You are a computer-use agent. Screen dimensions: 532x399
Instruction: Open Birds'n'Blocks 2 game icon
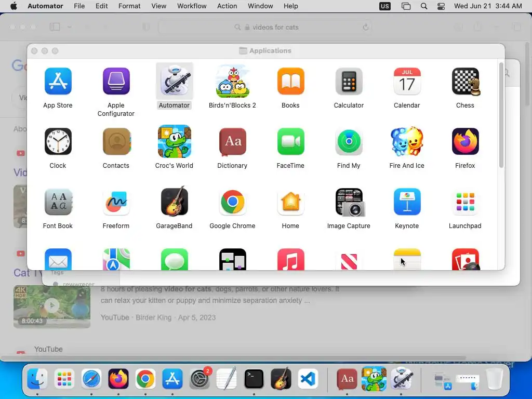tap(233, 82)
